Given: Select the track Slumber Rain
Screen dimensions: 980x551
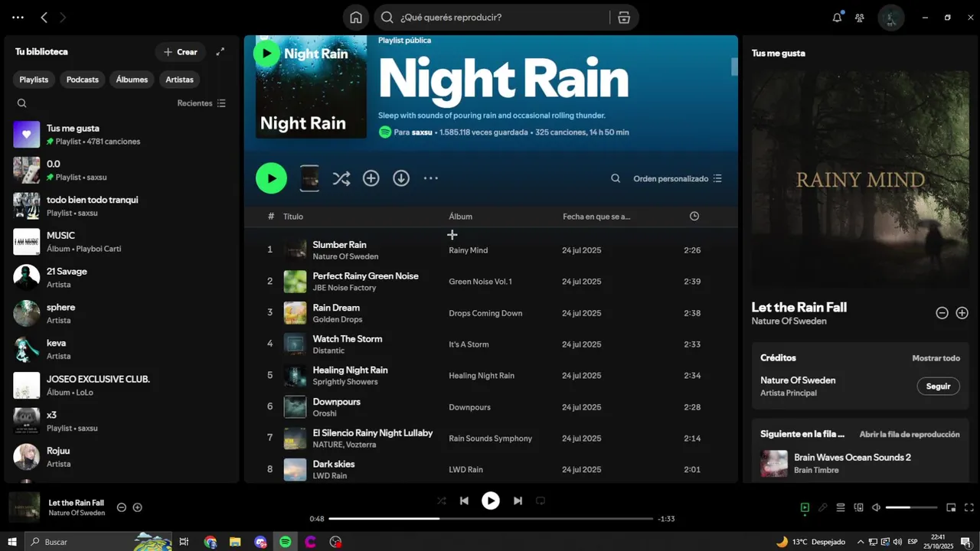Looking at the screenshot, I should (339, 245).
